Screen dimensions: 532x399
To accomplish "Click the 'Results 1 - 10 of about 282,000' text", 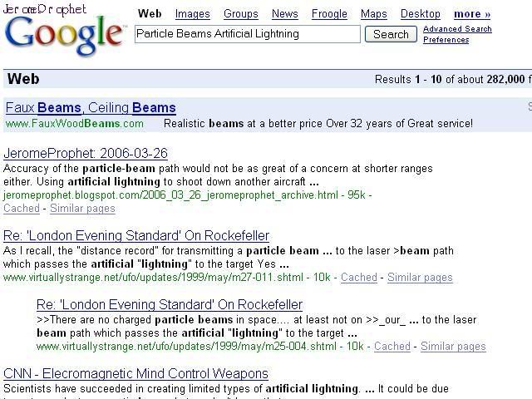I will click(x=450, y=80).
